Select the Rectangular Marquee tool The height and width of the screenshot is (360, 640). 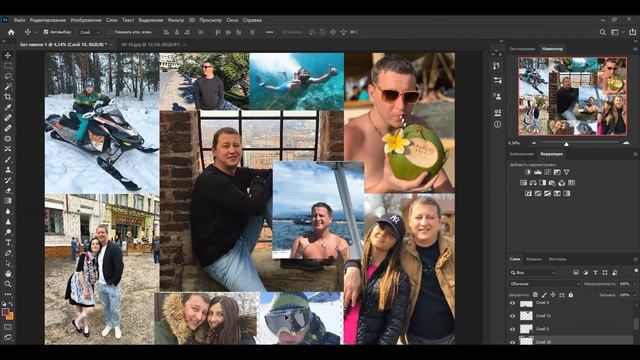8,66
